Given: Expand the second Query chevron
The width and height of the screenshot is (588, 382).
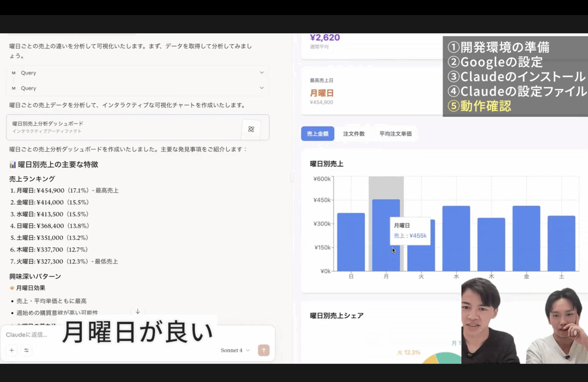Looking at the screenshot, I should tap(262, 88).
